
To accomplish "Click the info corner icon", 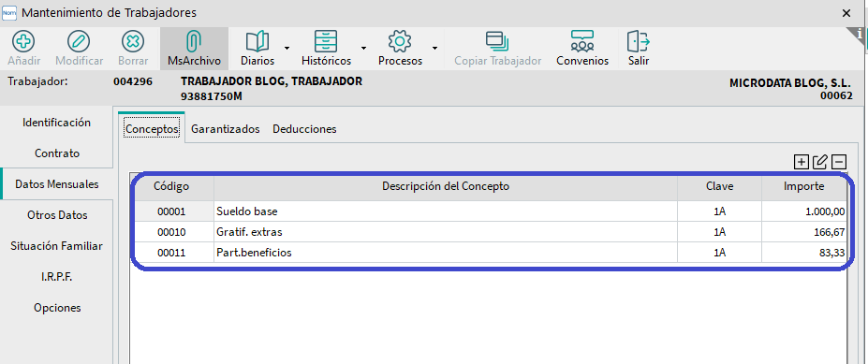I will coord(860,35).
